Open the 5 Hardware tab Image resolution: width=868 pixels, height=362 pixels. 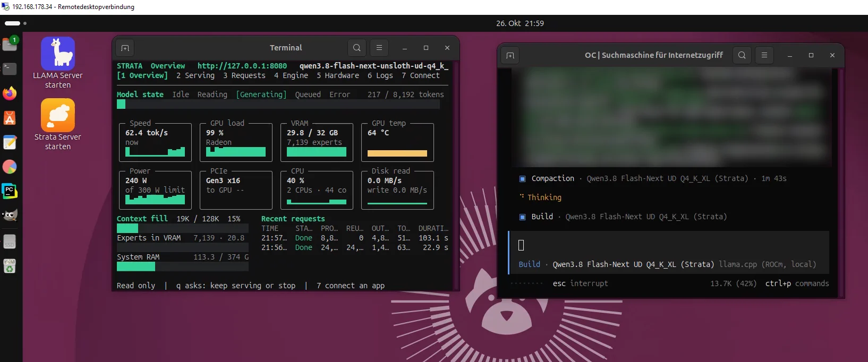[338, 75]
